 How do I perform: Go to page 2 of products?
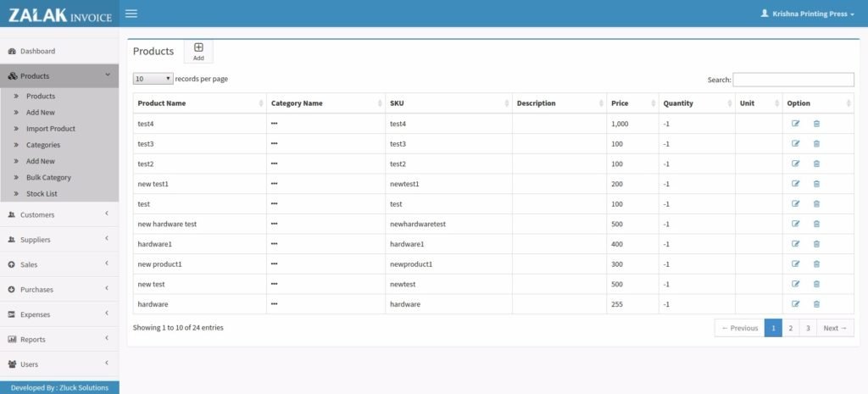790,328
